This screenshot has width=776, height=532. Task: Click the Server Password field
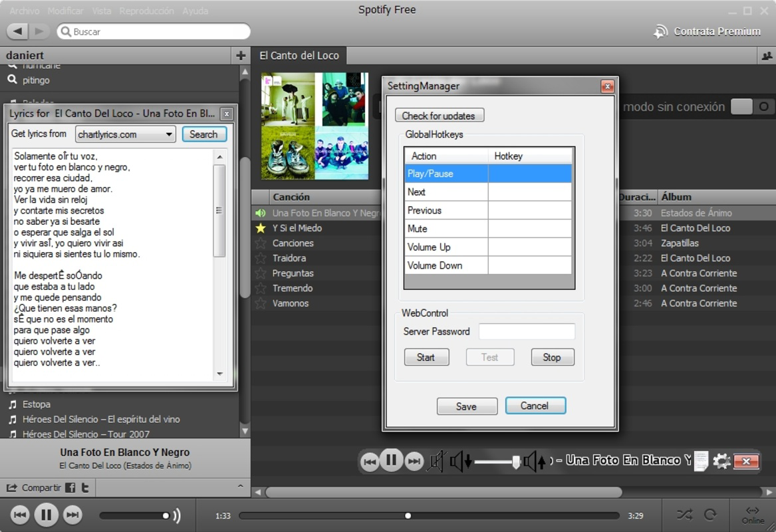(527, 332)
